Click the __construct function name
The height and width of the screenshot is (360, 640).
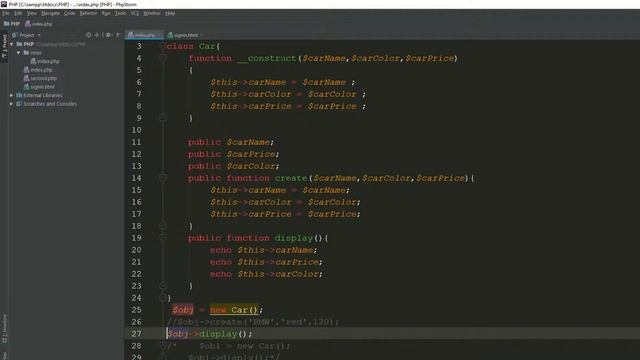click(267, 58)
